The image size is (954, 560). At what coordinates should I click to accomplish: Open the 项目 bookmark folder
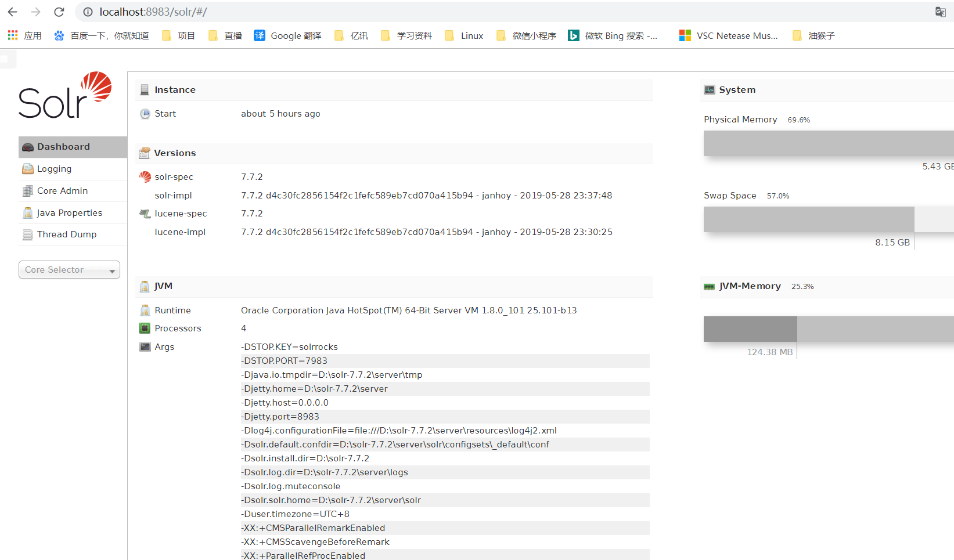[178, 35]
